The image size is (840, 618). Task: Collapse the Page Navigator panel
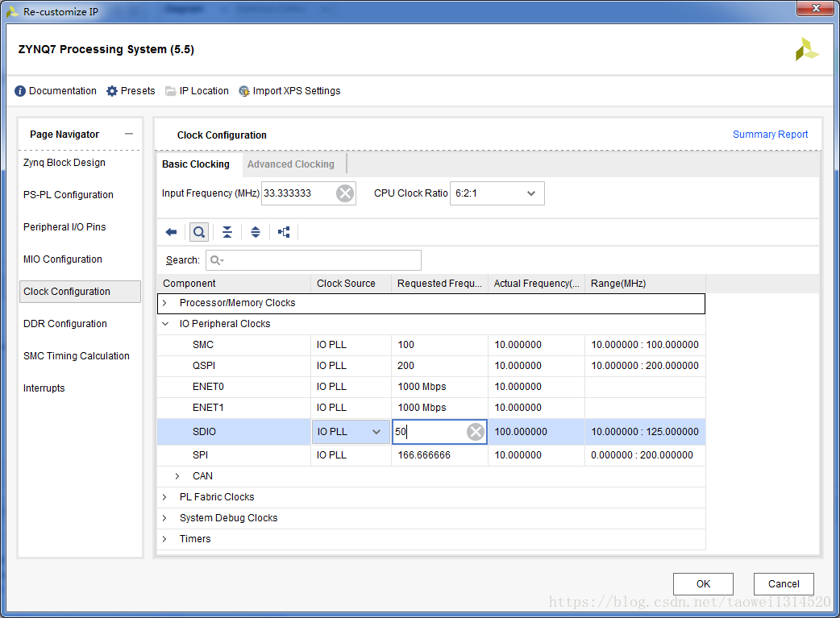click(128, 134)
